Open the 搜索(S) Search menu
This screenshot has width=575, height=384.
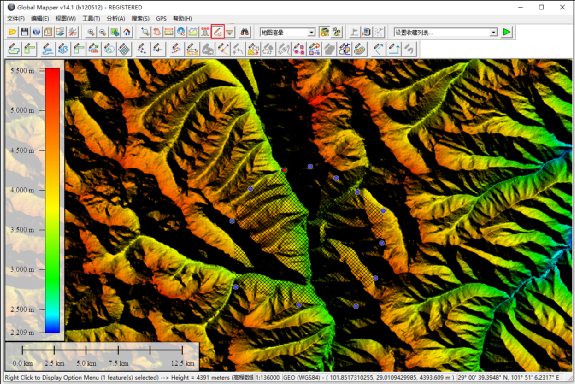pos(140,18)
